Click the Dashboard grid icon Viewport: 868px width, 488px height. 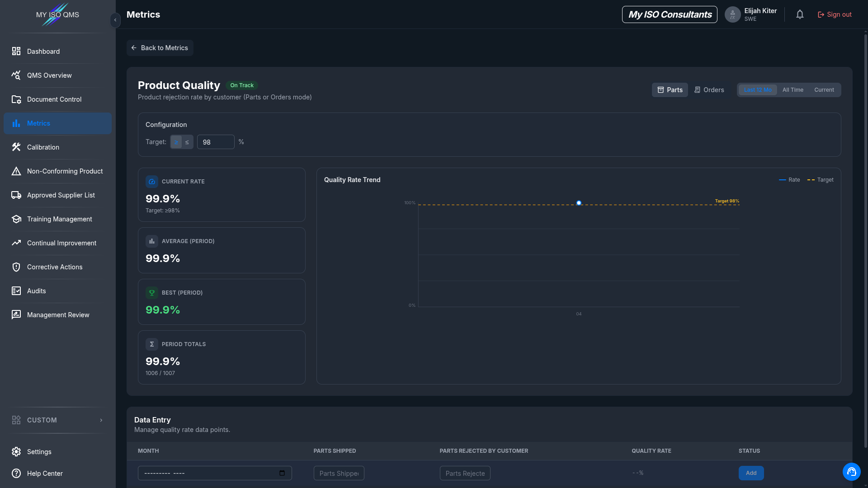point(16,52)
